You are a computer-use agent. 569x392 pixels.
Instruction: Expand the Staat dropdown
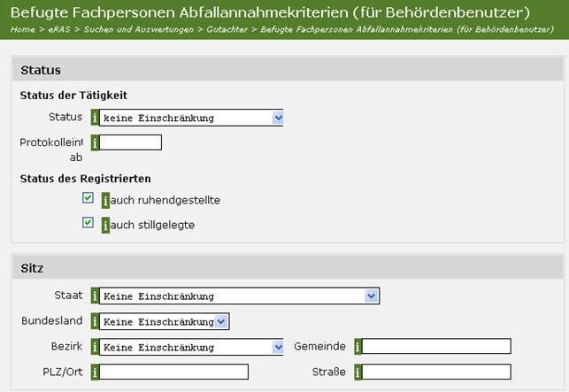coord(372,296)
